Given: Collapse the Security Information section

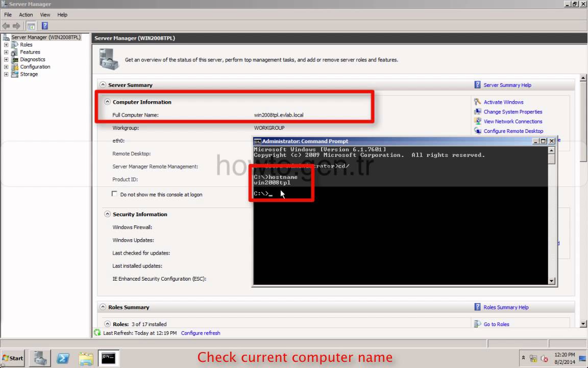Looking at the screenshot, I should coord(107,214).
